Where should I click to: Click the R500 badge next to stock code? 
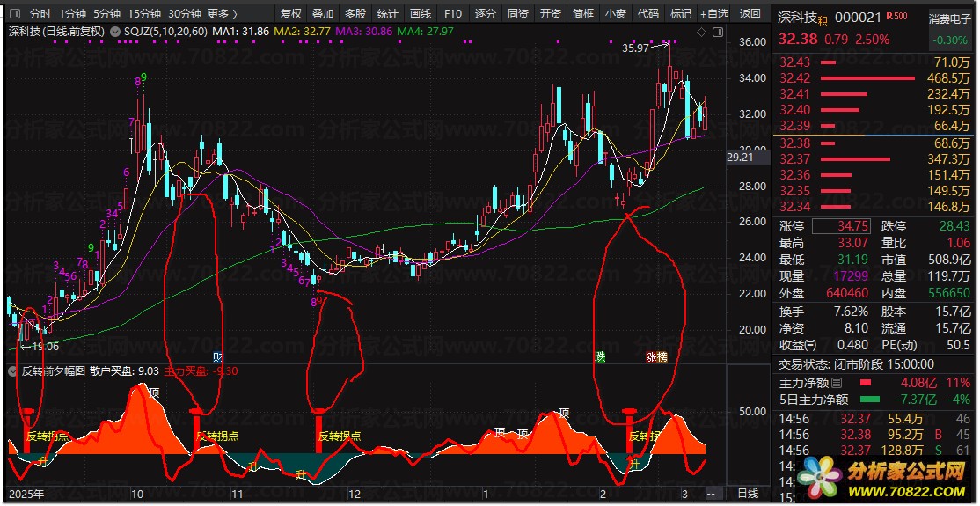(896, 17)
